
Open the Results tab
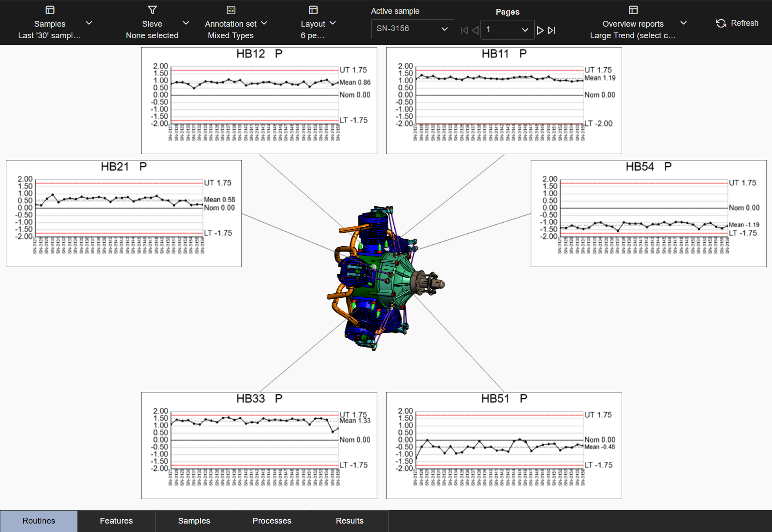[349, 521]
